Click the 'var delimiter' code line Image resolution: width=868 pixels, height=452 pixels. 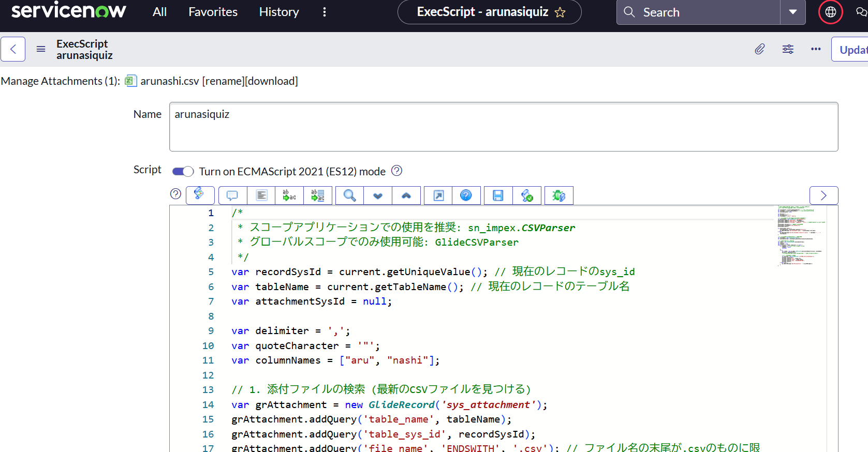pos(291,331)
